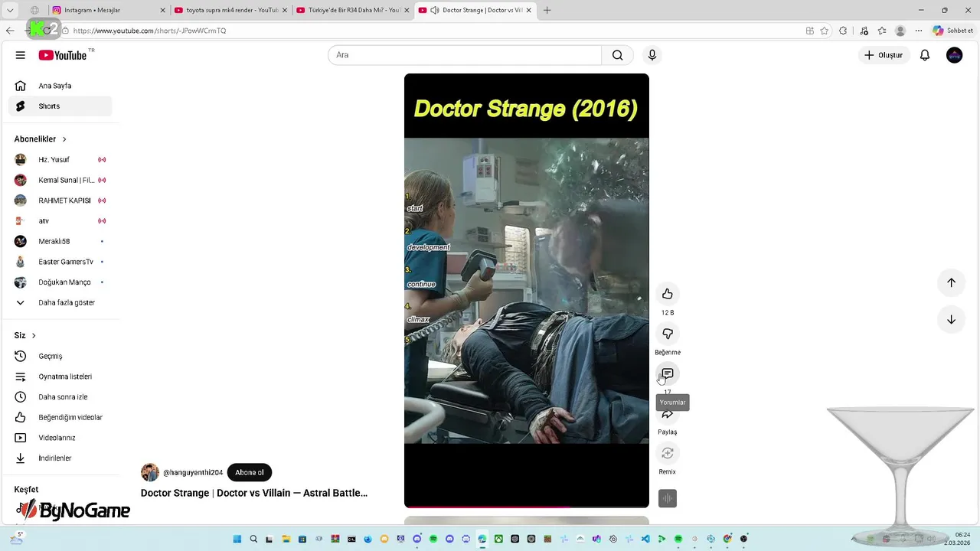The image size is (980, 551).
Task: Open Videolarınız in sidebar
Action: (x=60, y=438)
